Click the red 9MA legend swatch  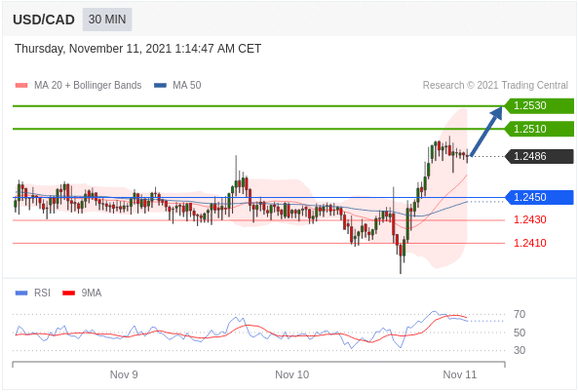tap(69, 294)
